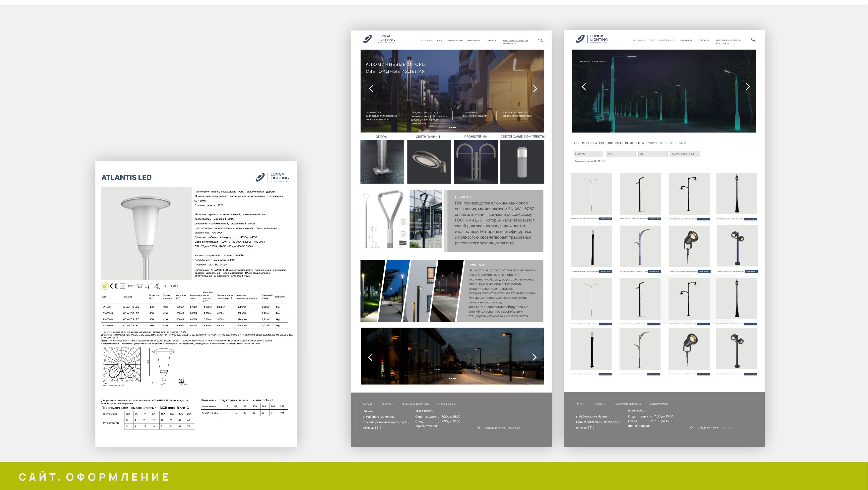The width and height of the screenshot is (868, 490).
Task: Go to previous slide in home page hero banner
Action: 371,89
